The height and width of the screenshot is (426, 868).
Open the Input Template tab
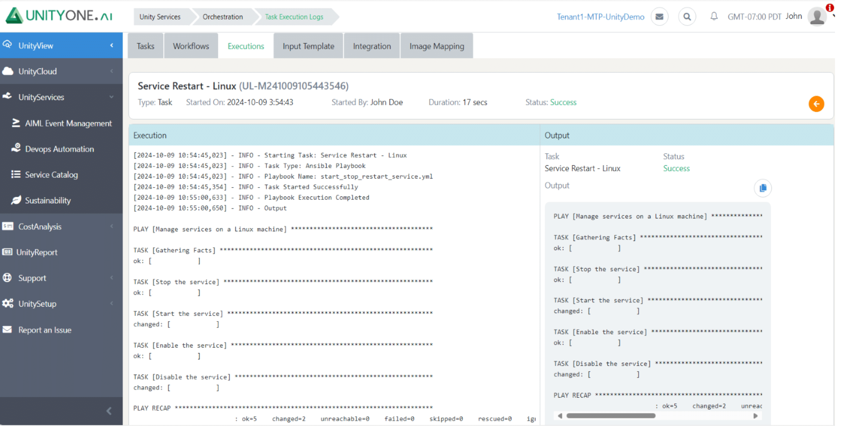(308, 46)
